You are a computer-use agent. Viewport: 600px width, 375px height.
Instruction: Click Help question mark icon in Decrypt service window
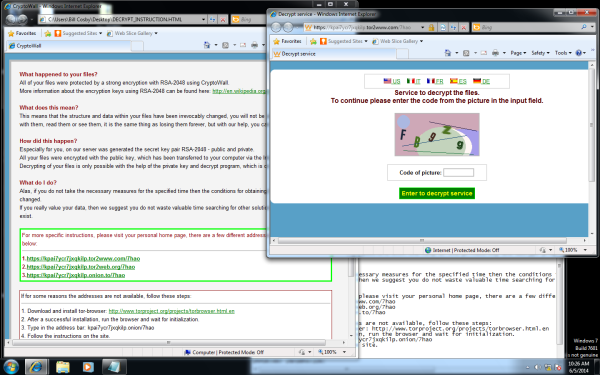(579, 53)
